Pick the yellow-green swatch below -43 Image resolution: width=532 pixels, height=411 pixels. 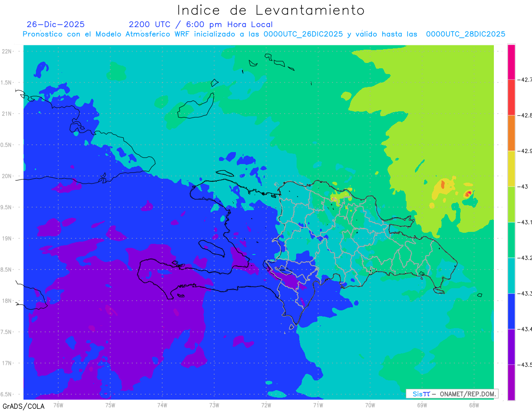511,204
